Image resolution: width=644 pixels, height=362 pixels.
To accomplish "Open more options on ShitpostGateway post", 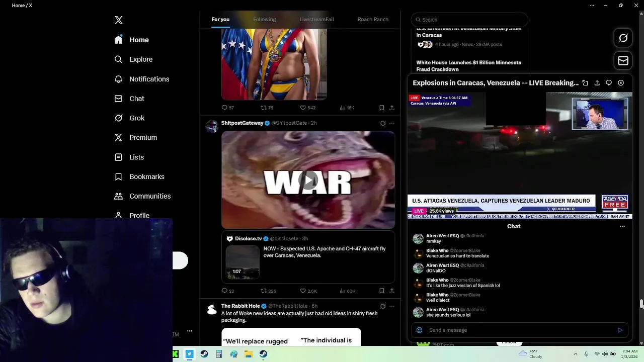I will coord(392,123).
